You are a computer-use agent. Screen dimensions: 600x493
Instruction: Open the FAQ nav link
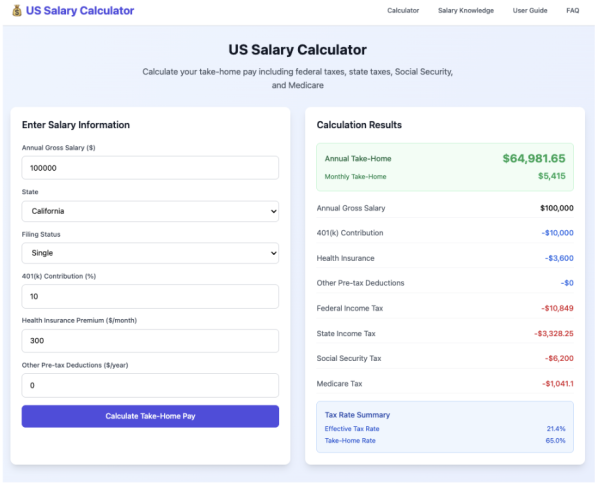click(572, 11)
